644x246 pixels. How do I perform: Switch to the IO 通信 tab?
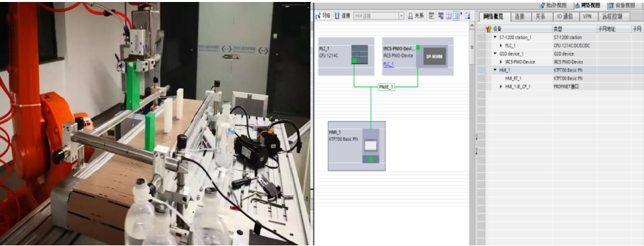click(x=565, y=17)
